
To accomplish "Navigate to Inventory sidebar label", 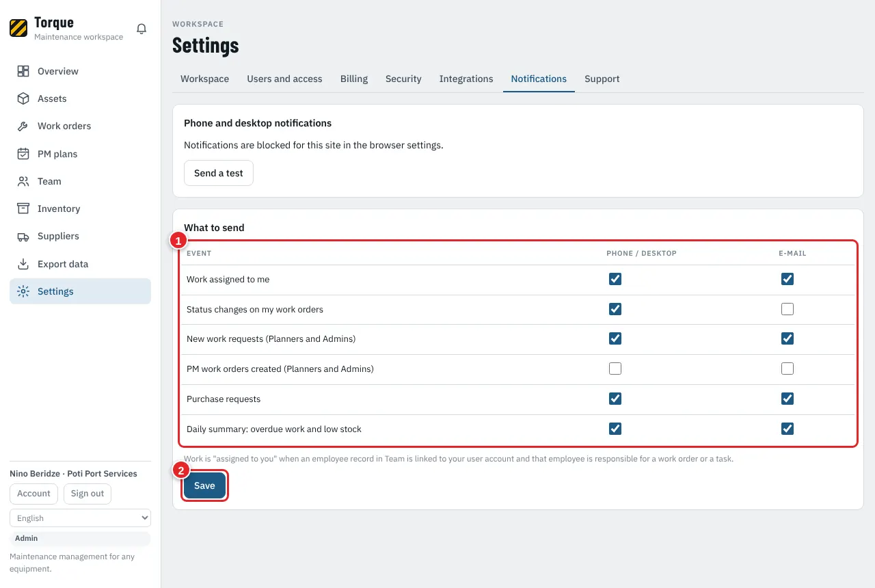I will point(59,209).
